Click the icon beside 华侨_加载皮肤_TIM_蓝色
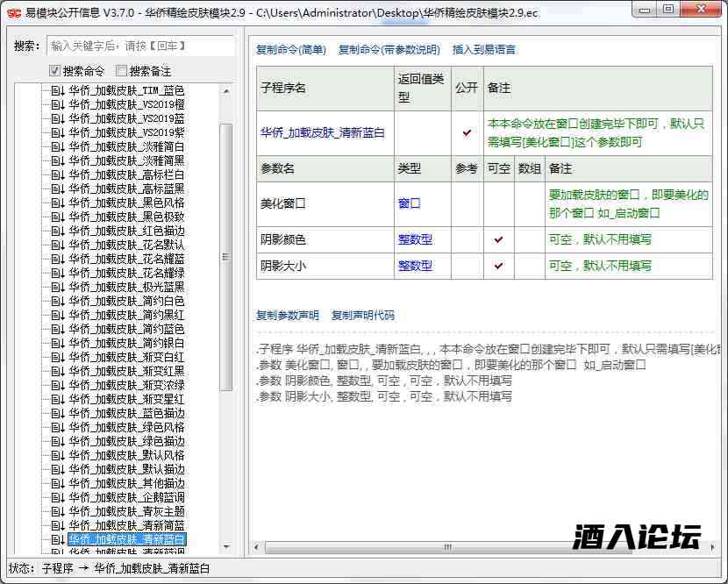Screen dimensions: 728x584 click(58, 90)
